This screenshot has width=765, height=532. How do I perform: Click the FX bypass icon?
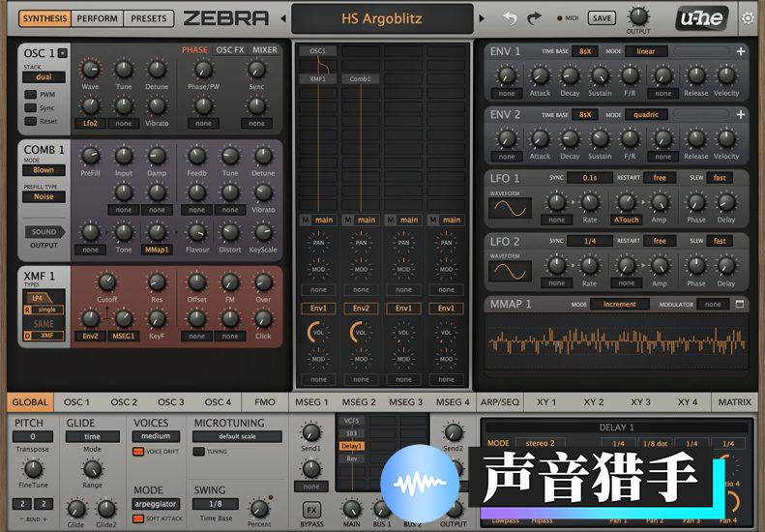coord(311,510)
